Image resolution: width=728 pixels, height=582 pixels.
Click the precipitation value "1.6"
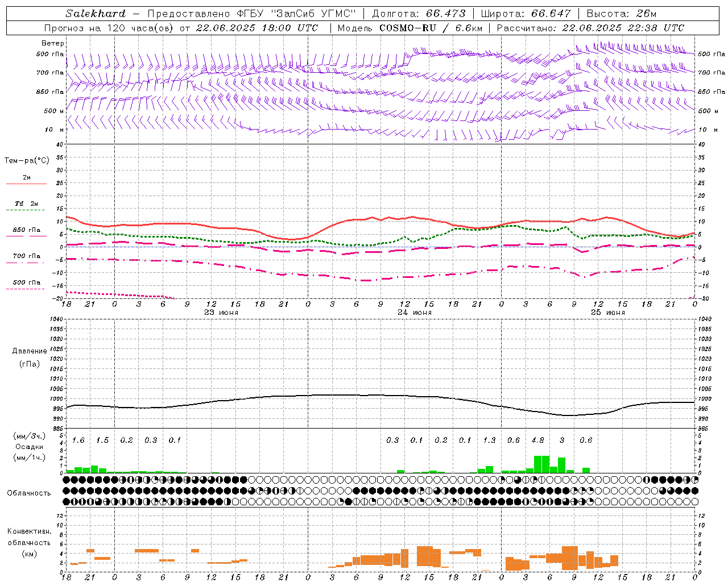[x=78, y=440]
